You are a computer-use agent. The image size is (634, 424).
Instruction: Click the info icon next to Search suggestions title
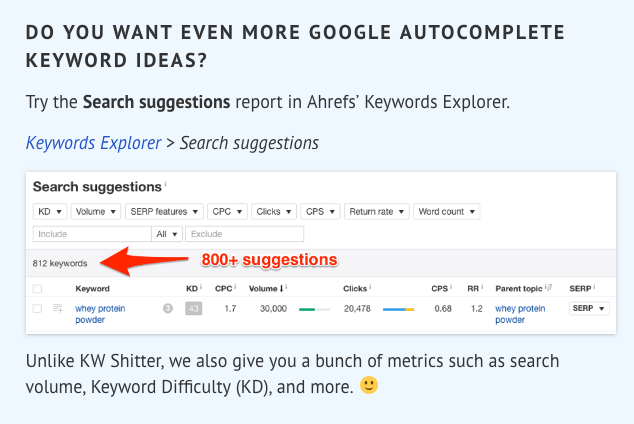(166, 185)
